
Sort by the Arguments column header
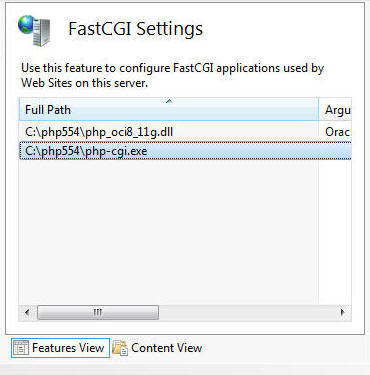[x=336, y=109]
